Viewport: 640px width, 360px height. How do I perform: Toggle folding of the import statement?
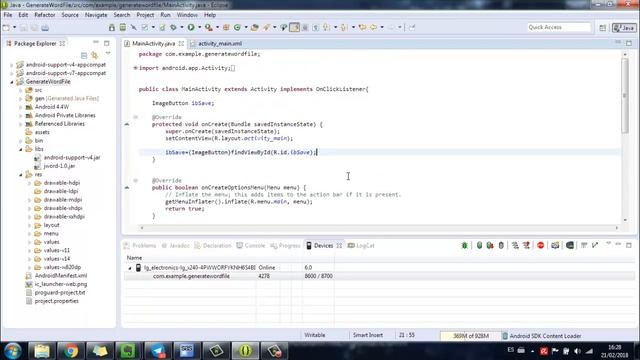click(136, 68)
